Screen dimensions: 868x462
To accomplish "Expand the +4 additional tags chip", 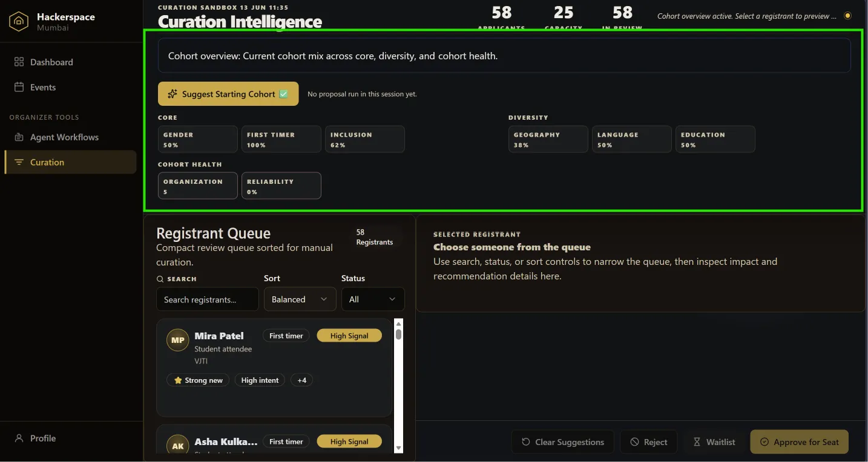I will point(301,380).
